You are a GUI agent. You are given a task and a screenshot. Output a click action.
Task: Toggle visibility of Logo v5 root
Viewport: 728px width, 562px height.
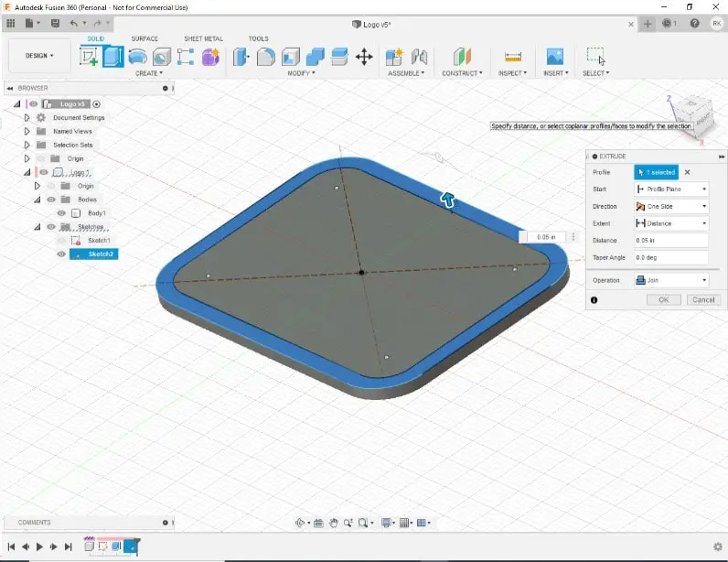[34, 104]
